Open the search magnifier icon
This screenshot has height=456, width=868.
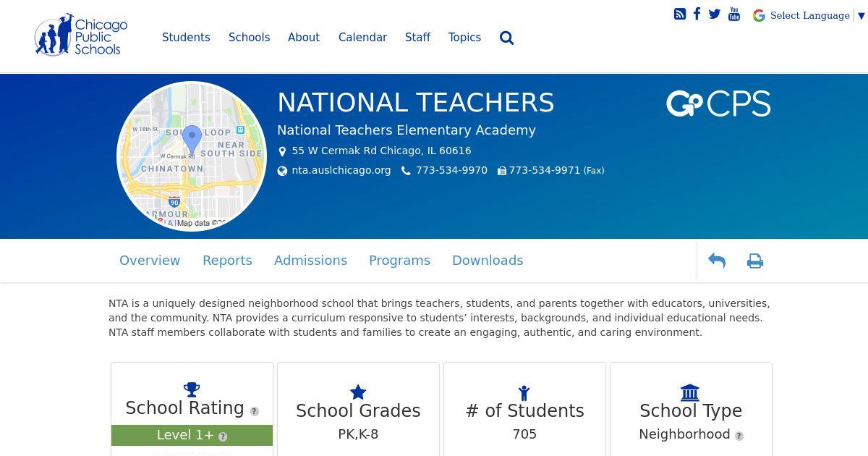tap(506, 38)
